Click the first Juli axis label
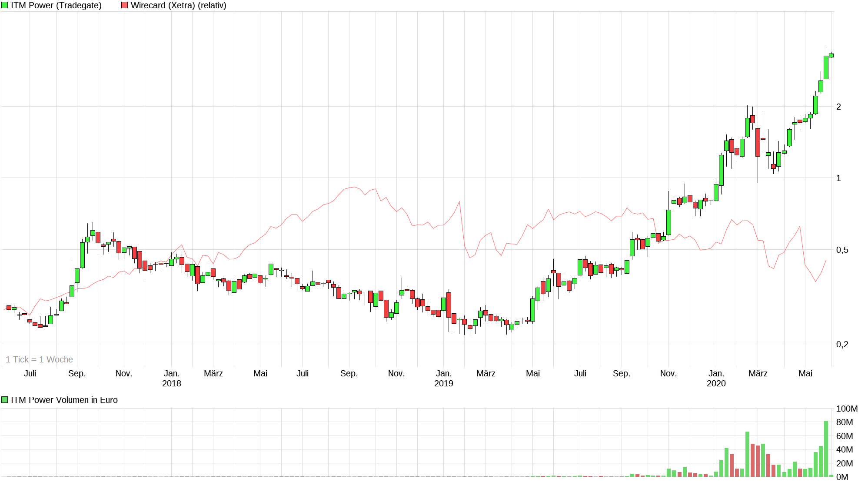Image resolution: width=868 pixels, height=486 pixels. (x=30, y=373)
